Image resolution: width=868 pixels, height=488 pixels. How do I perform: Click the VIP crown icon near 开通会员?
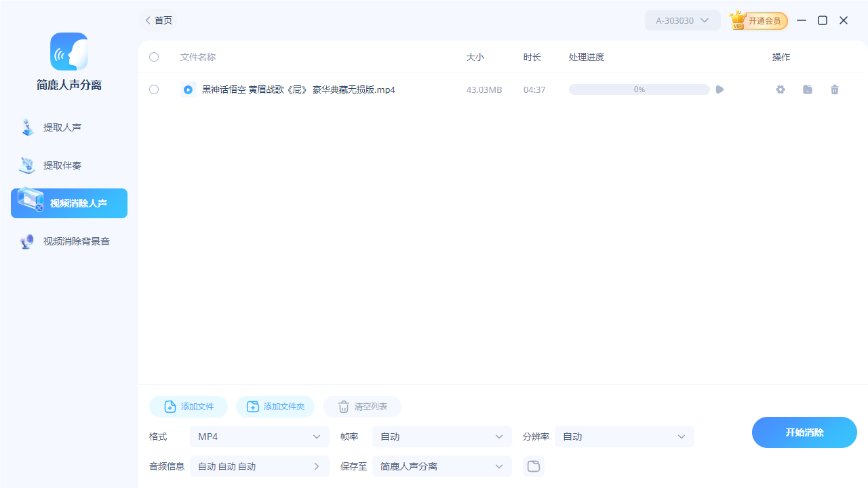(738, 20)
